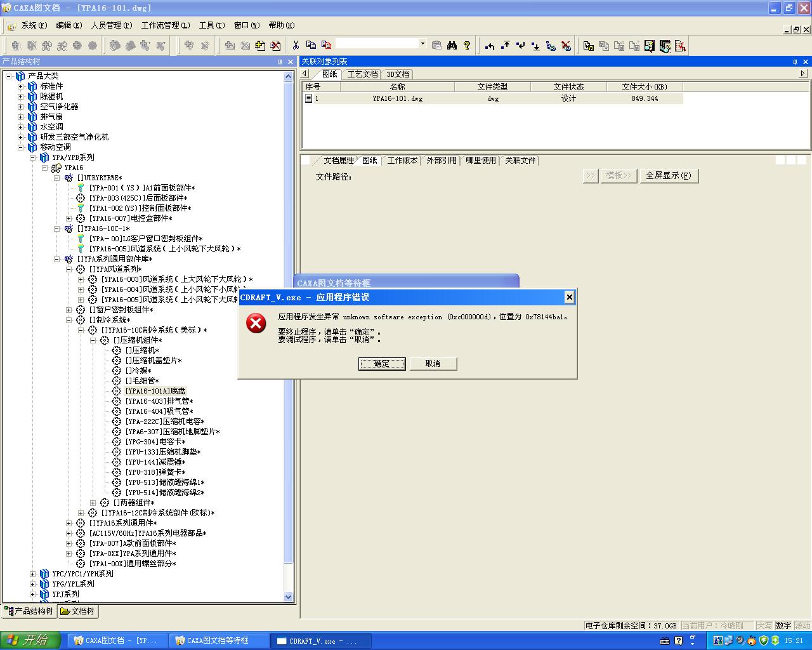Click the product tree vertical scrollbar down arrow
812x650 pixels.
tap(289, 597)
